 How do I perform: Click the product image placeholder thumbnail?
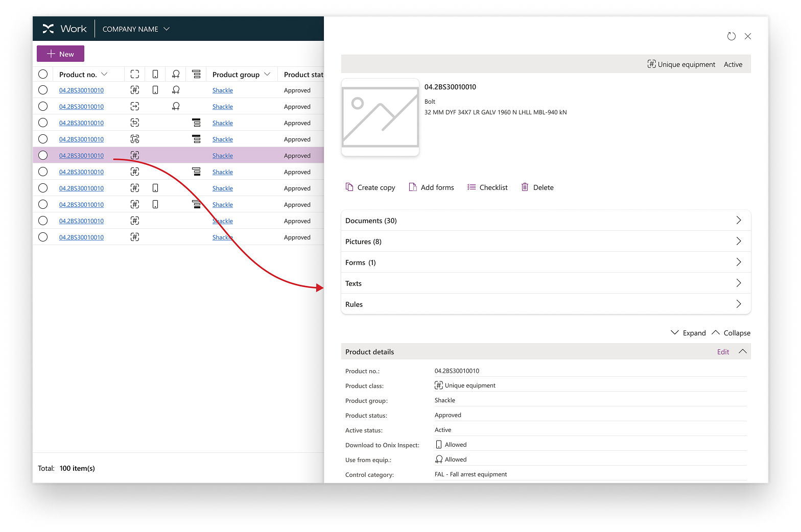click(380, 117)
